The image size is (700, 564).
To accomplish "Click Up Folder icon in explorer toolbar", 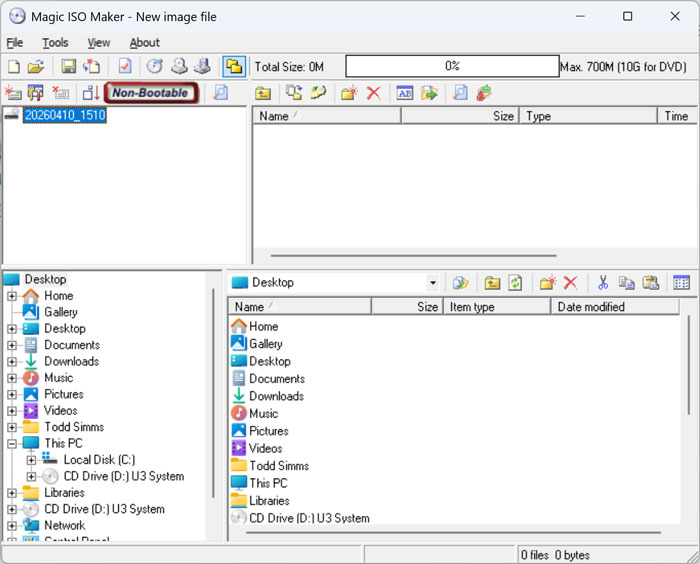I will click(492, 283).
